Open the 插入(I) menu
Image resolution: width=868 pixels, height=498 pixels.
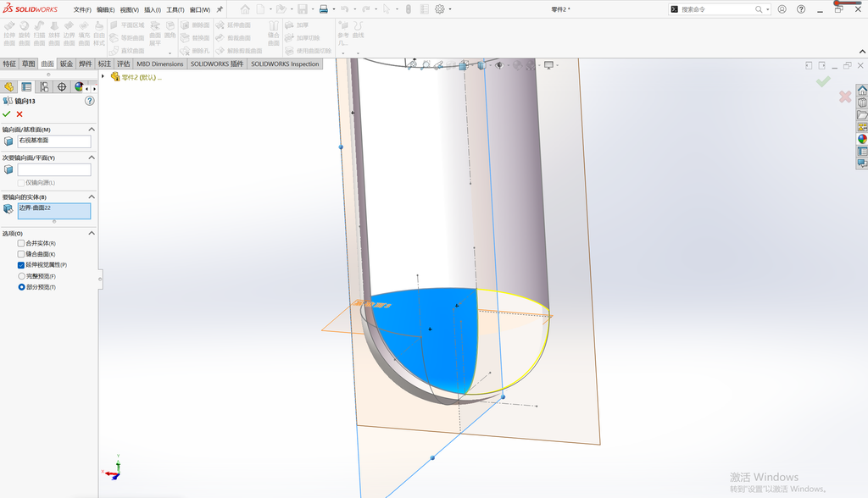tap(153, 10)
